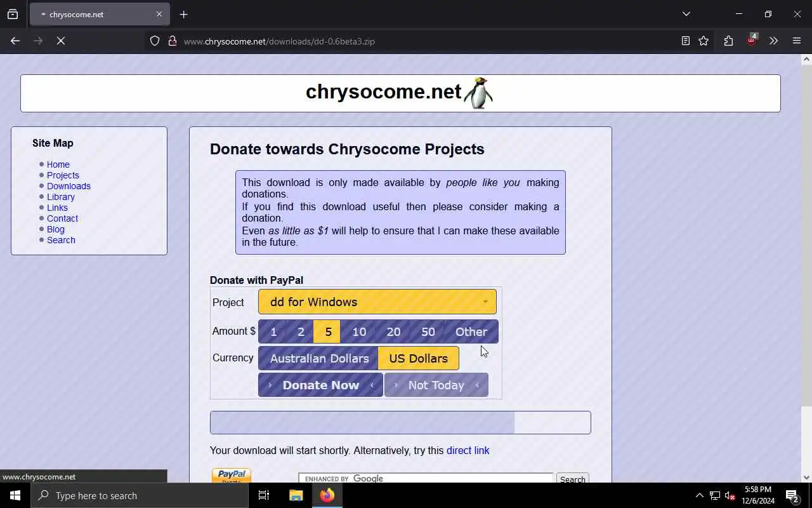Image resolution: width=812 pixels, height=508 pixels.
Task: Open the Windows Start menu
Action: (15, 495)
